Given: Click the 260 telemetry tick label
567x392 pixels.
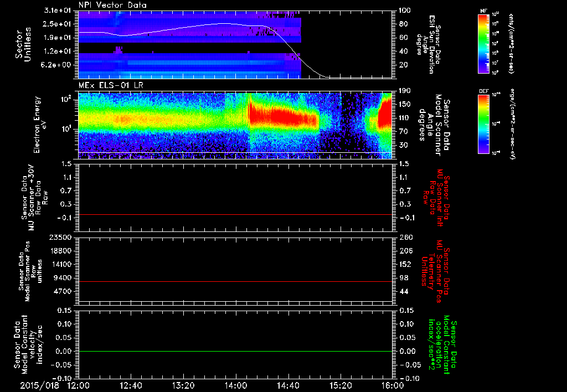Looking at the screenshot, I should pyautogui.click(x=405, y=237).
